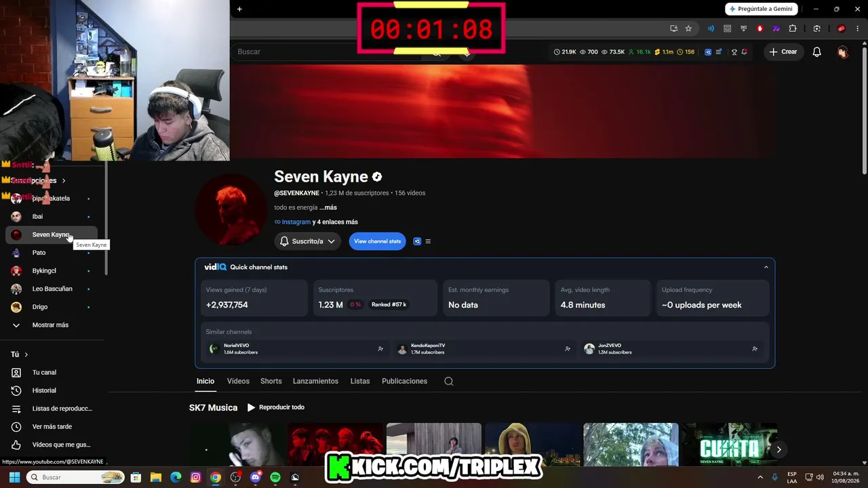Screen dimensions: 868x488
Task: Click the Seven Kayne channel avatar
Action: tap(231, 209)
